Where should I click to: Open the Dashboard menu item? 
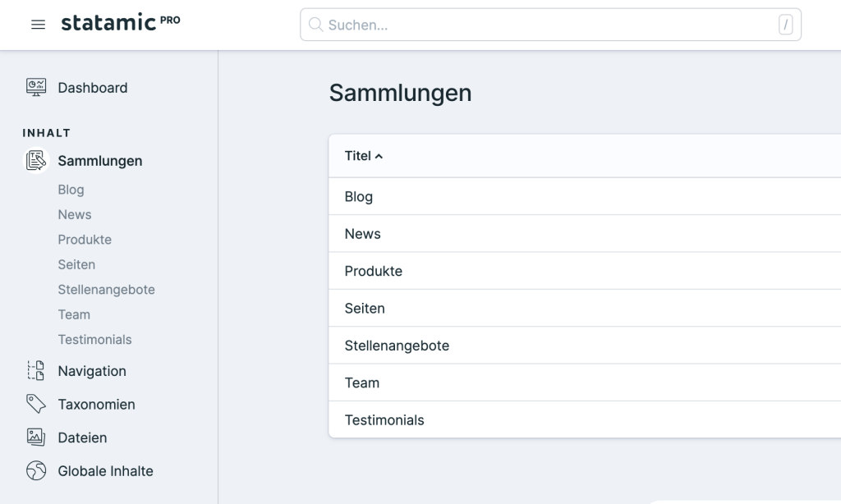click(x=92, y=88)
